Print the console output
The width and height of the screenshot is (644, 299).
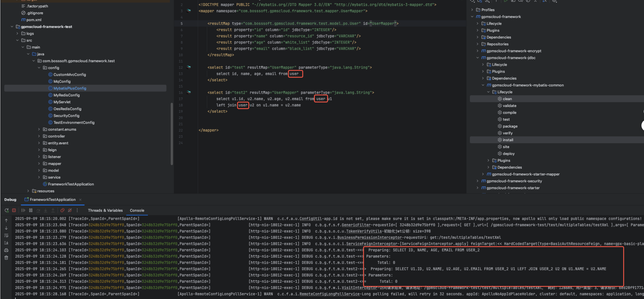(x=6, y=250)
